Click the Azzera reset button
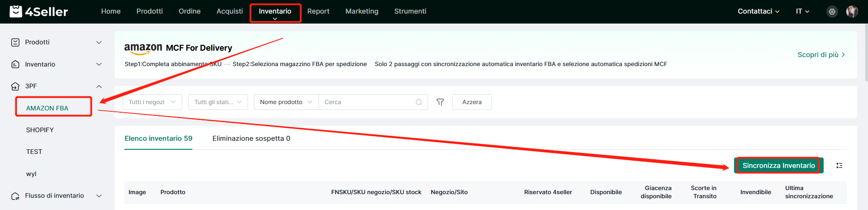The height and width of the screenshot is (210, 868). 472,102
